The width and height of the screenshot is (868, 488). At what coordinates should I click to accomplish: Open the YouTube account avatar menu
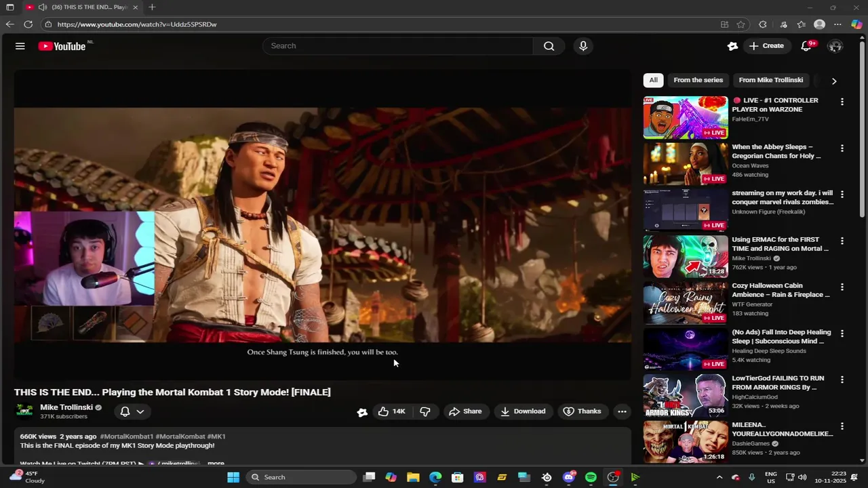[835, 46]
